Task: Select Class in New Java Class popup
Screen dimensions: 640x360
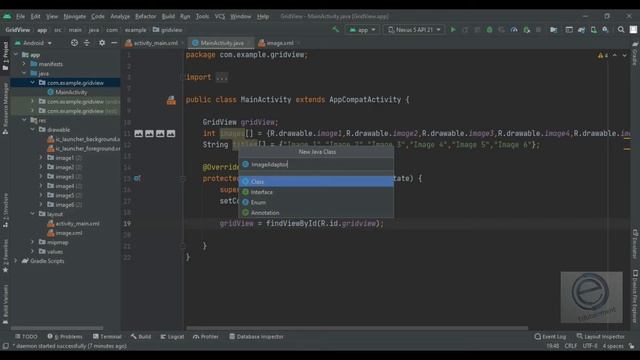Action: click(x=316, y=182)
